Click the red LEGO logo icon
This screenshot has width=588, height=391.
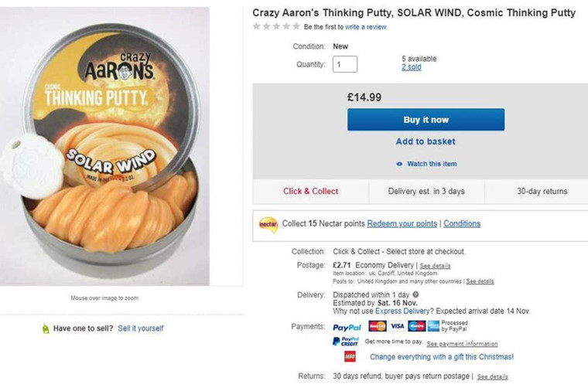click(350, 357)
